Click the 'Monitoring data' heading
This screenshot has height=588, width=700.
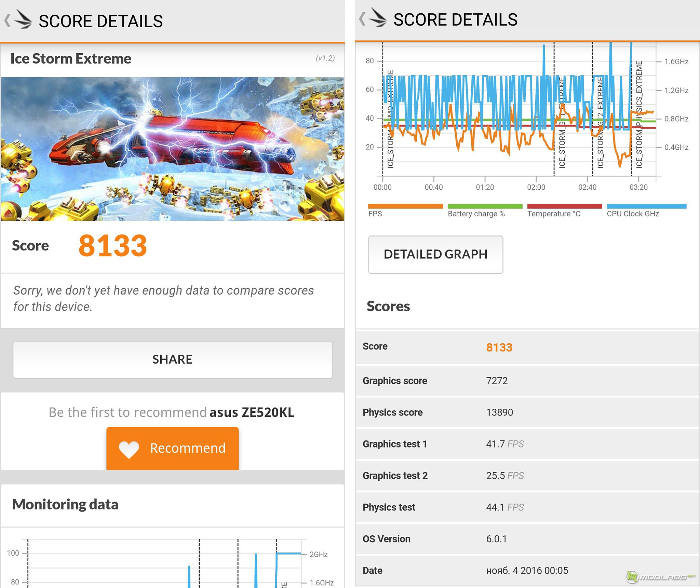coord(65,504)
